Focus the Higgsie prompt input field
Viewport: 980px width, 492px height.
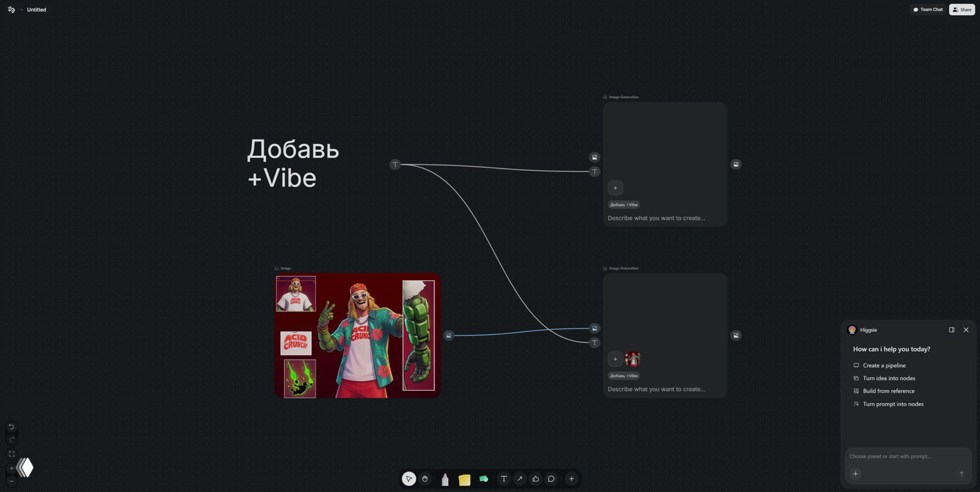click(x=908, y=456)
